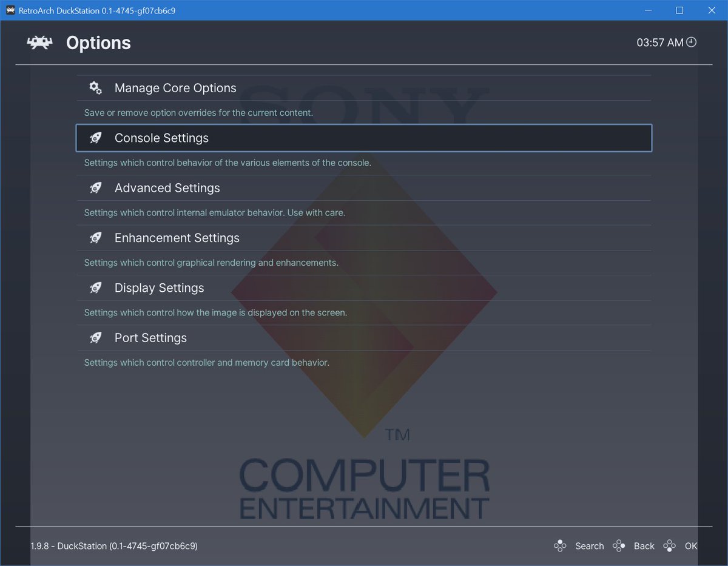Viewport: 728px width, 566px height.
Task: Click the rocket icon beside Advanced Settings
Action: (95, 187)
